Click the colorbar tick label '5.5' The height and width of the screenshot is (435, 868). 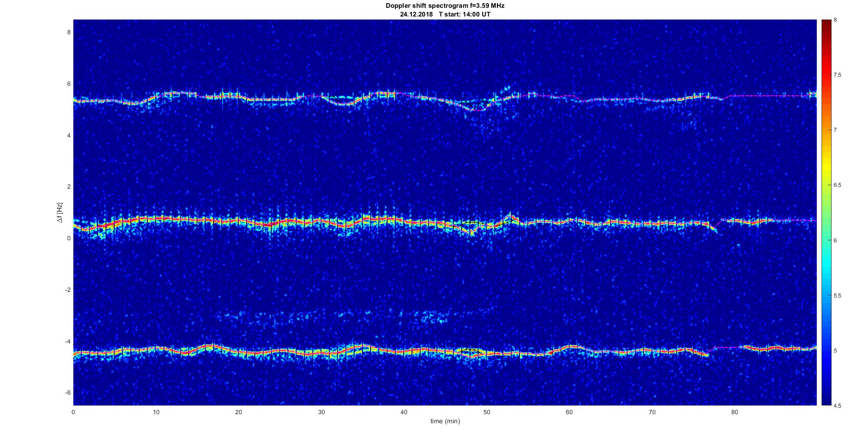838,295
